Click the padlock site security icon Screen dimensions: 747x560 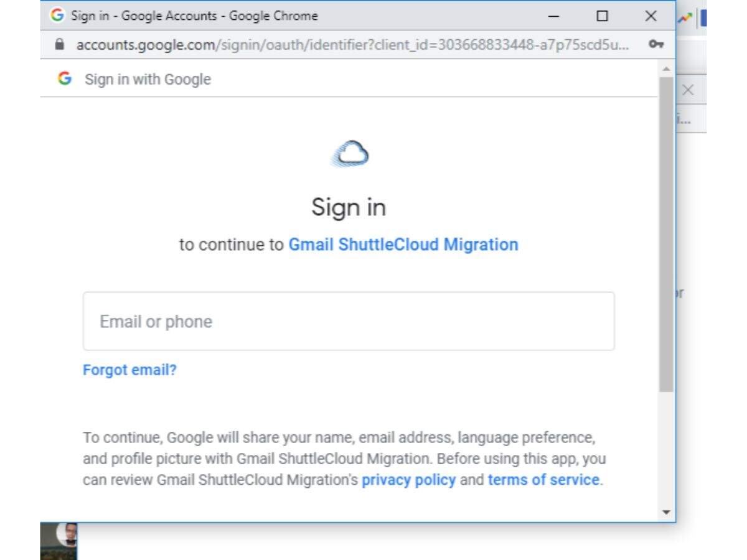point(60,45)
